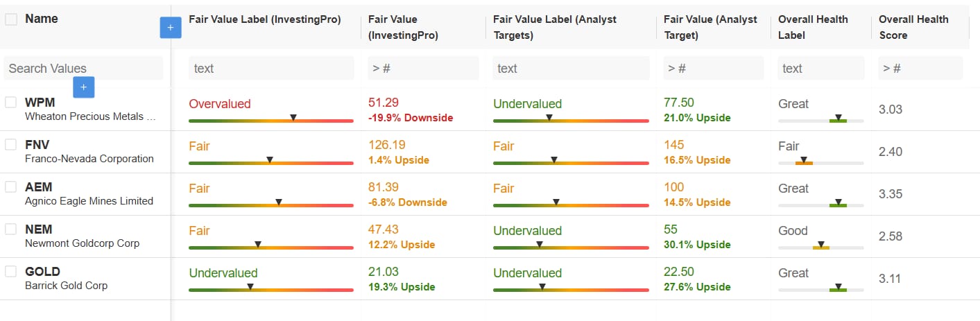Sort by Overall Health Label column header

tap(813, 27)
